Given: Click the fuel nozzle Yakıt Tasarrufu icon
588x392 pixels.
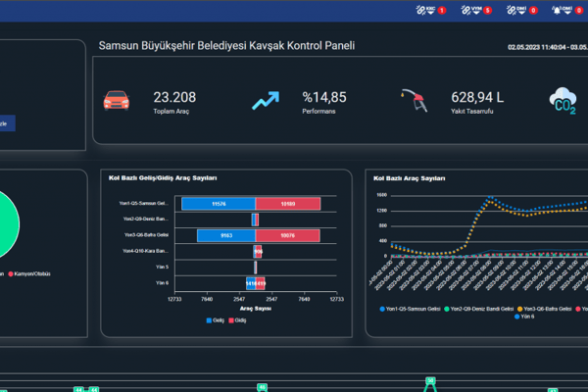Looking at the screenshot, I should coord(415,100).
